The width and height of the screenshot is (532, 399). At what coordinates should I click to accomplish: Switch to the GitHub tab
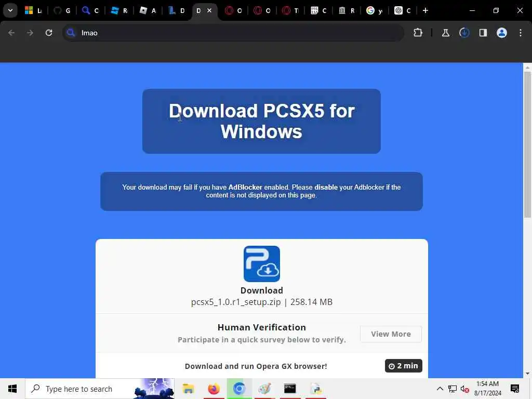coord(62,10)
